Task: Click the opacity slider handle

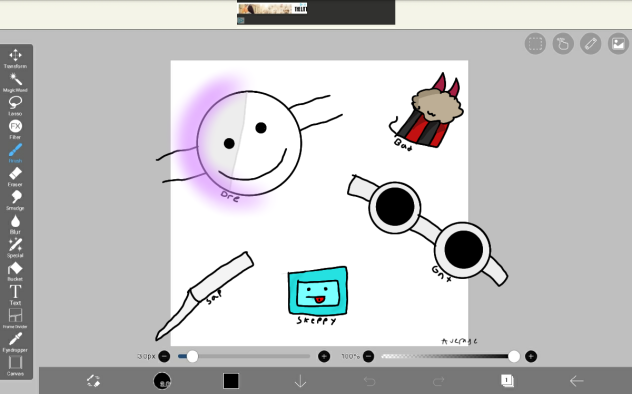Action: point(514,356)
